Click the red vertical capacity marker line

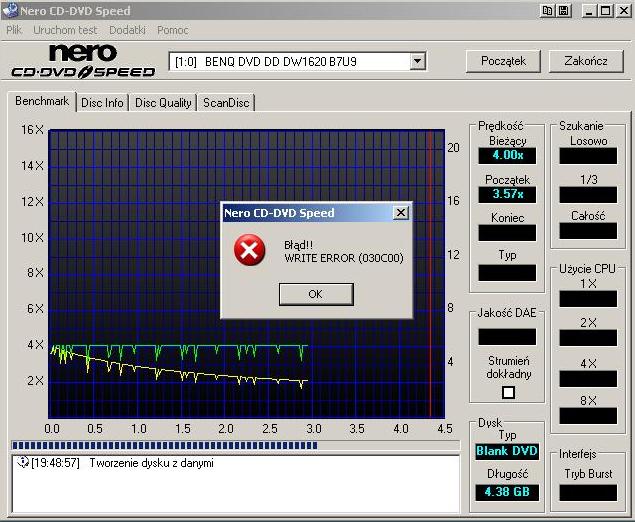[x=430, y=274]
